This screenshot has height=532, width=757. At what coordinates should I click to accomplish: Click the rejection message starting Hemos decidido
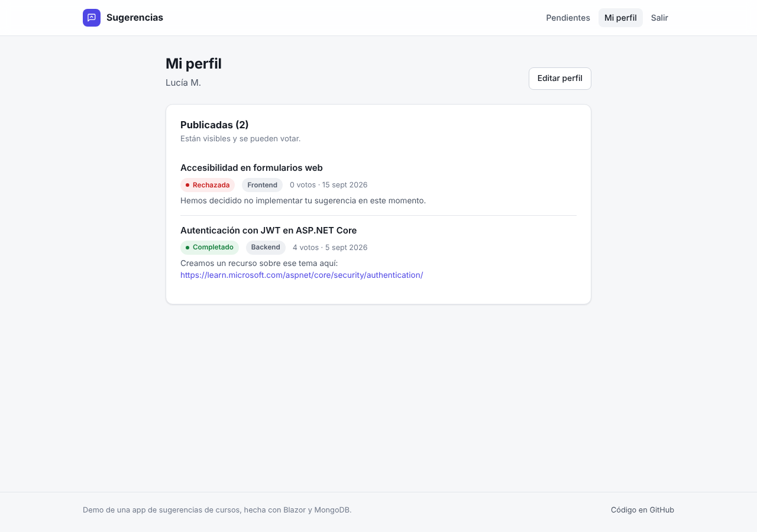303,200
